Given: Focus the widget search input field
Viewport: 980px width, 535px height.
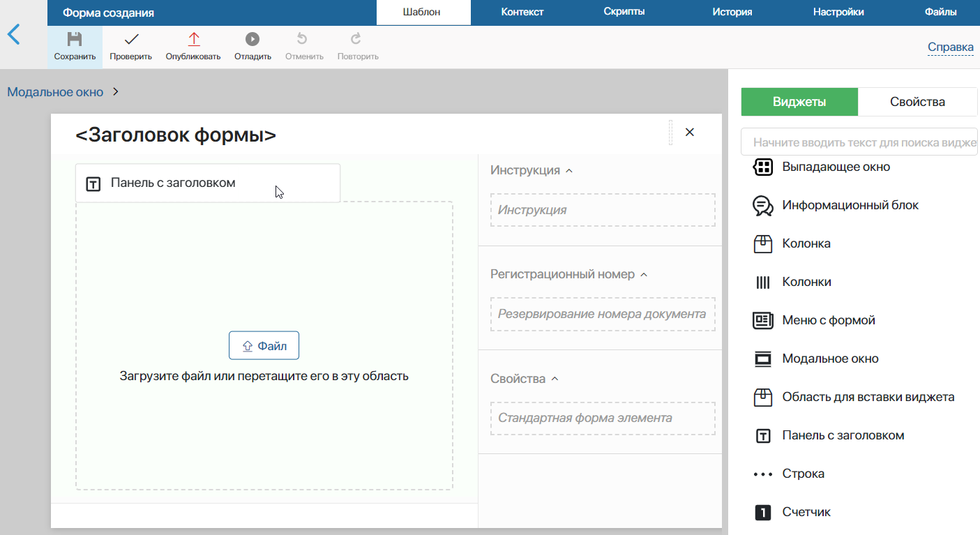Looking at the screenshot, I should pyautogui.click(x=860, y=142).
